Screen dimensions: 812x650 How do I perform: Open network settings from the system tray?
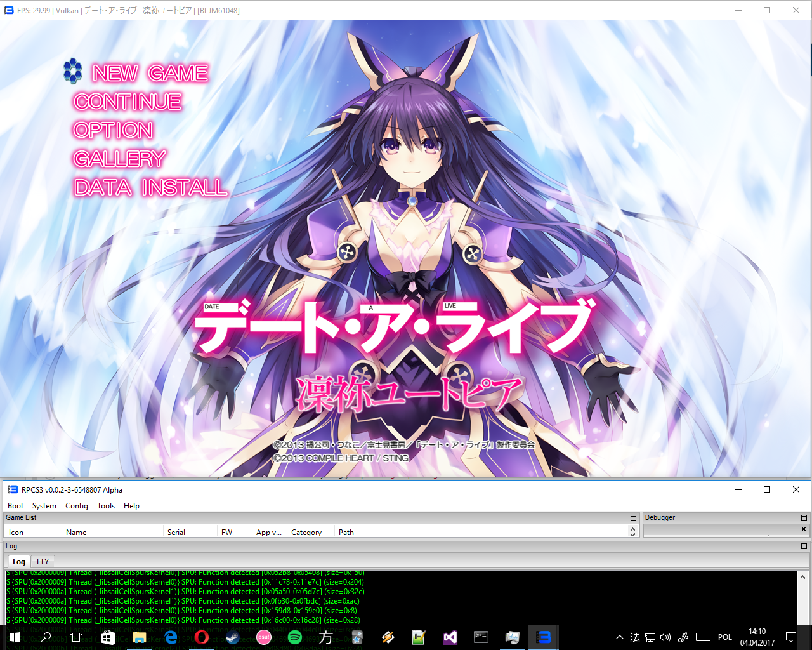click(650, 637)
